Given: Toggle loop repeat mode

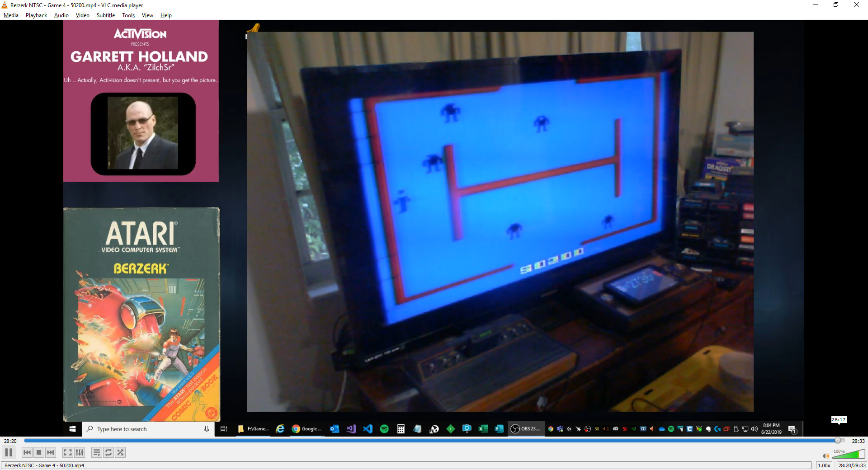Looking at the screenshot, I should (108, 452).
